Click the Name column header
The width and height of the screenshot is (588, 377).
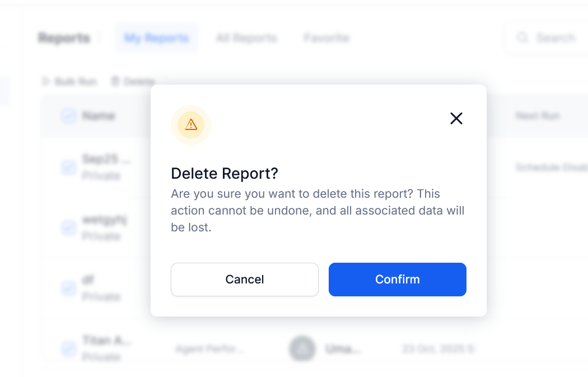click(99, 116)
